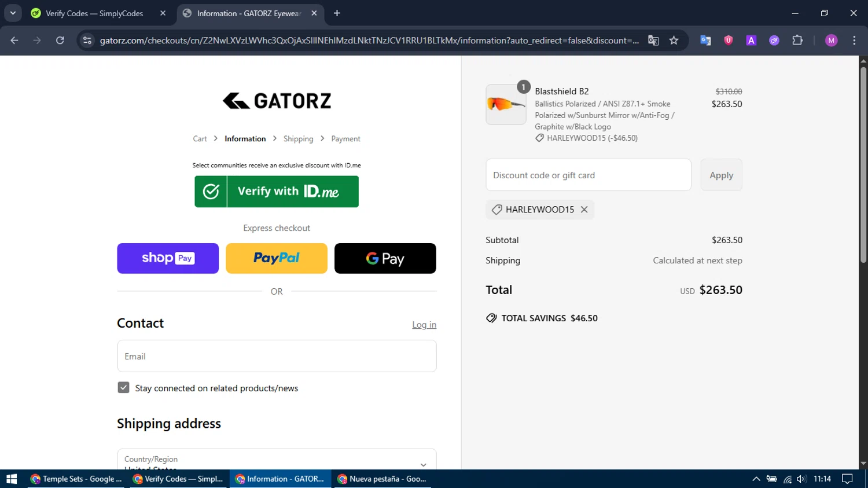Open the Chrome three-dot menu
The image size is (868, 488).
[x=854, y=41]
